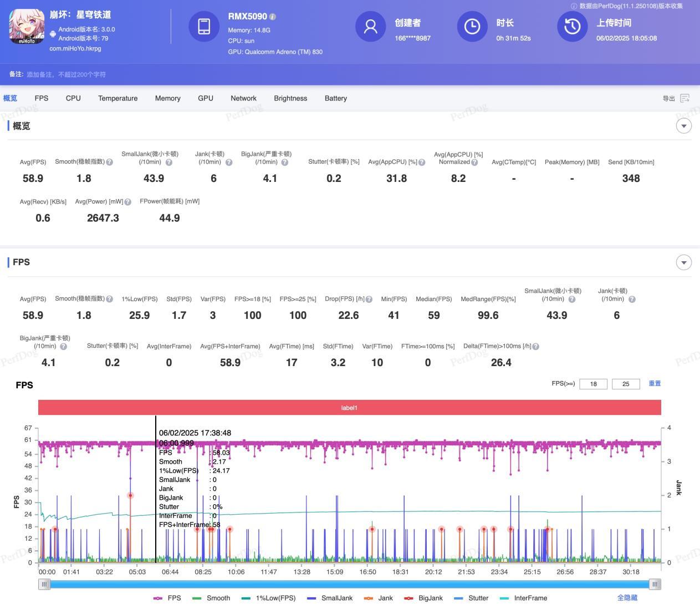Open the GPU tab
This screenshot has width=700, height=604.
[x=206, y=98]
